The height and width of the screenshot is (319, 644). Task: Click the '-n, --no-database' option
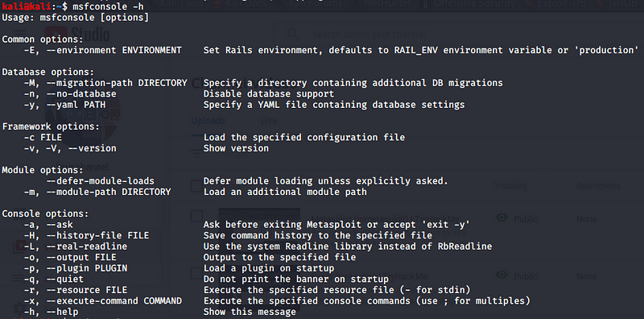coord(70,93)
